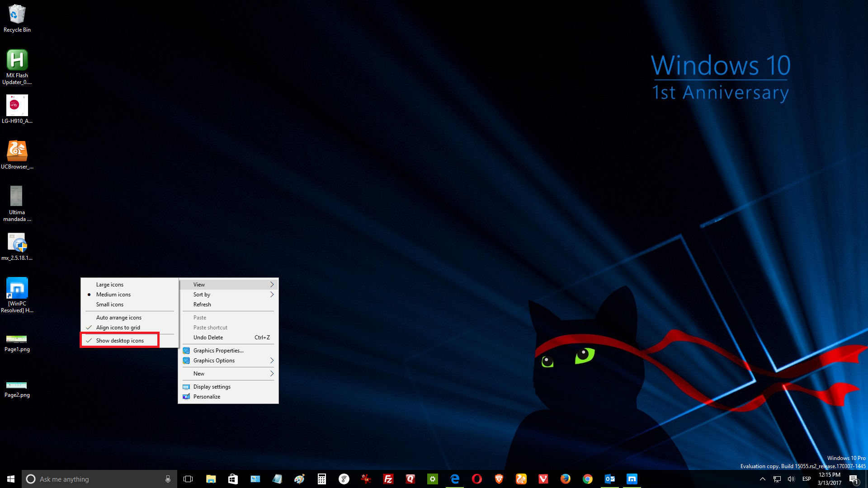Open Personalize from context menu
The height and width of the screenshot is (488, 868).
point(228,397)
